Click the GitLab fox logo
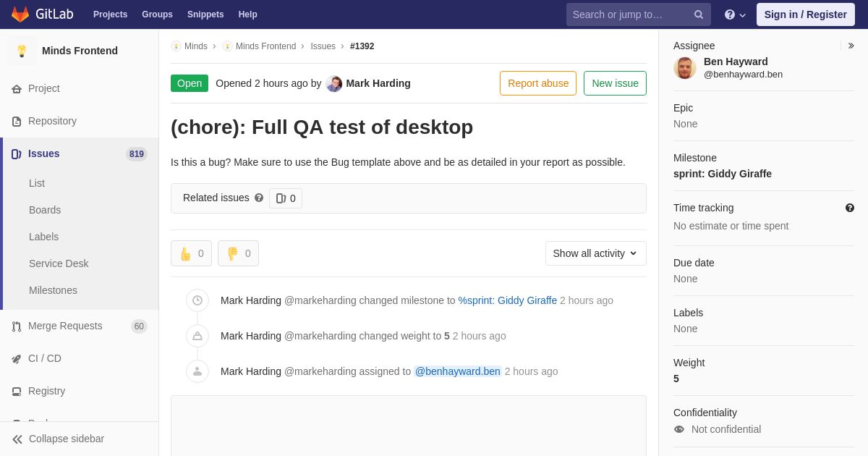The width and height of the screenshot is (868, 456). (x=20, y=14)
